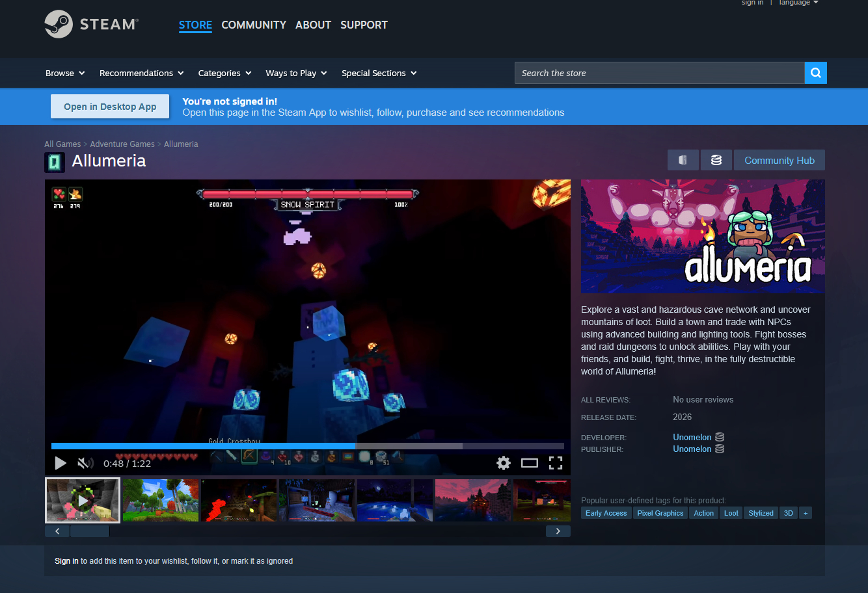The height and width of the screenshot is (593, 868).
Task: Click the PC tower icon button
Action: click(x=683, y=160)
